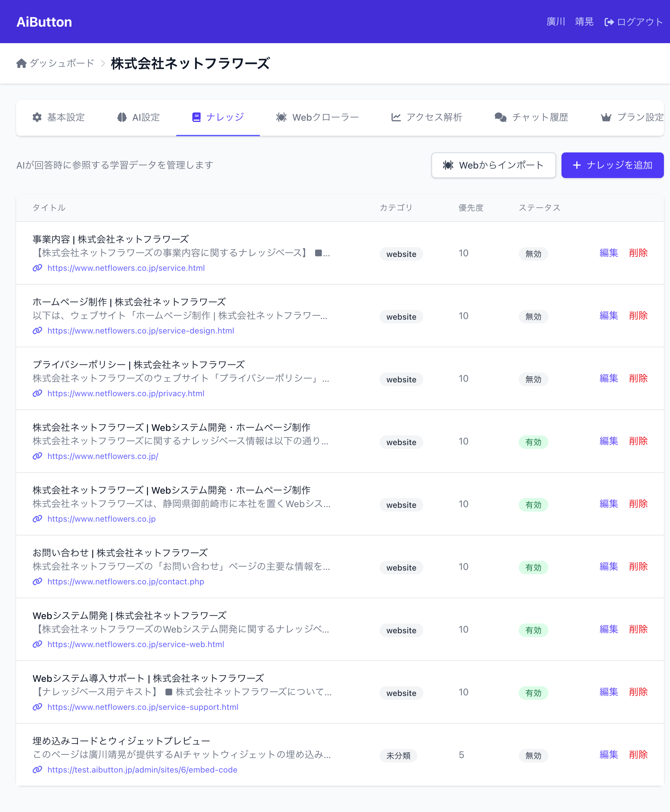This screenshot has height=812, width=670.
Task: Toggle the 無効 status for 事業内容 entry
Action: coord(534,254)
